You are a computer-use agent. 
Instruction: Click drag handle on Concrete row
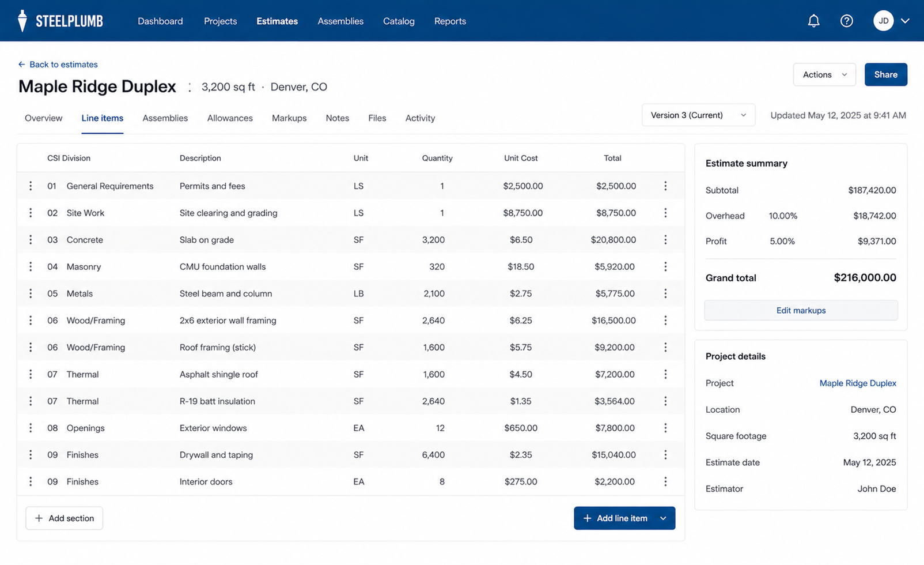click(x=31, y=240)
